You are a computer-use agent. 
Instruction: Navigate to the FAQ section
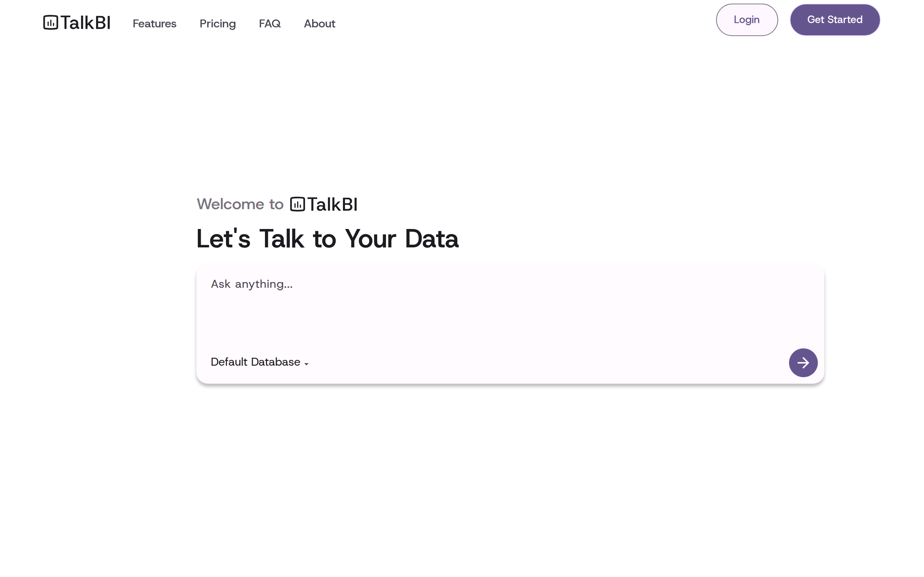coord(270,24)
